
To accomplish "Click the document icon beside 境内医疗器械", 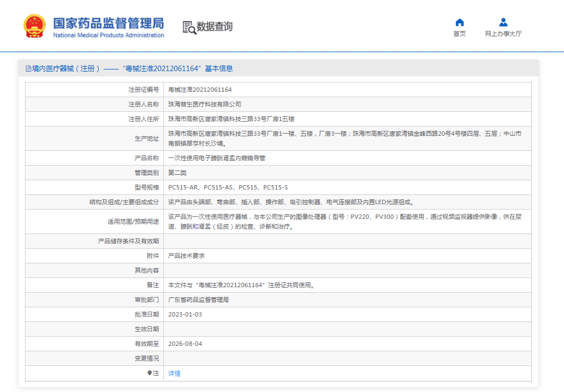I will 28,68.
